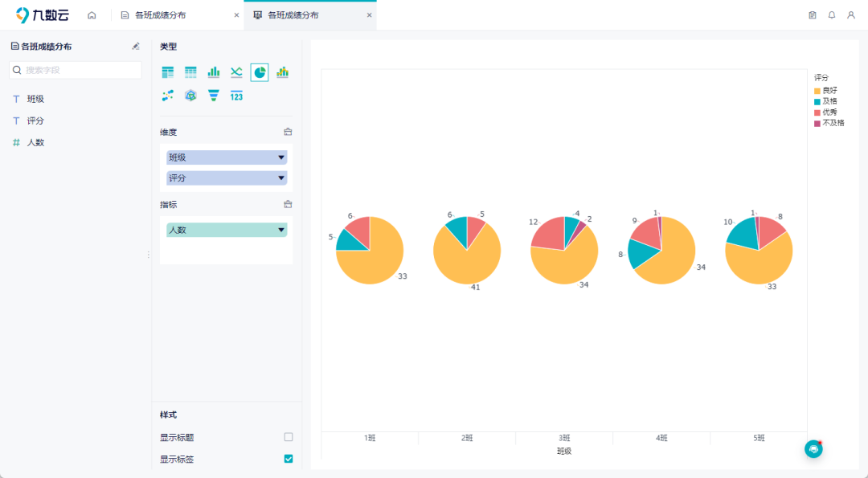Select the radar chart type icon
Viewport: 868px width, 478px height.
tap(190, 96)
